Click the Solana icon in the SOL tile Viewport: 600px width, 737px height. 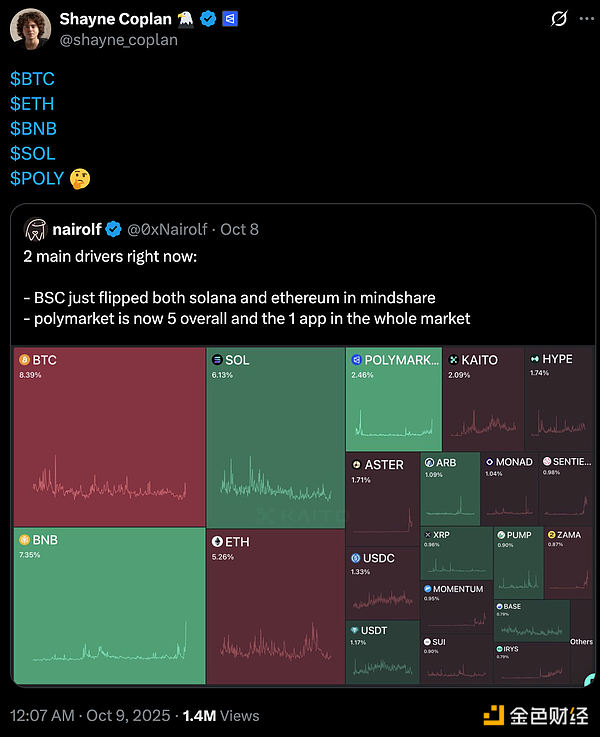coord(216,359)
